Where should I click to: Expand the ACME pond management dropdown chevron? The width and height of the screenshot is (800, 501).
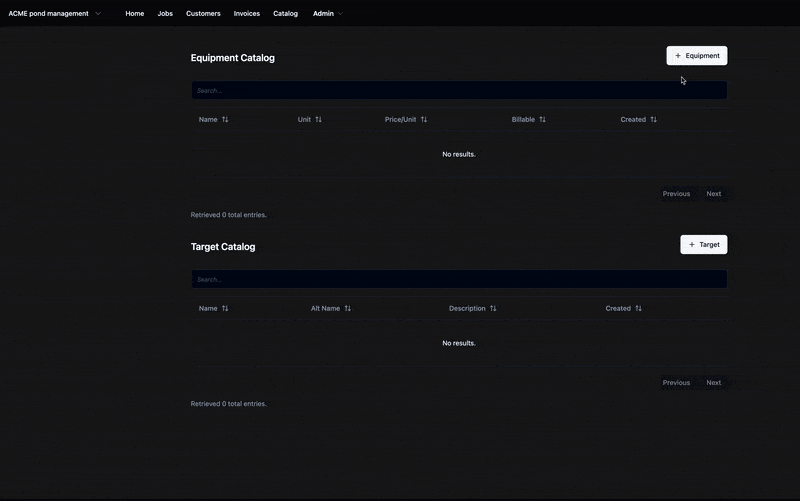[x=98, y=14]
